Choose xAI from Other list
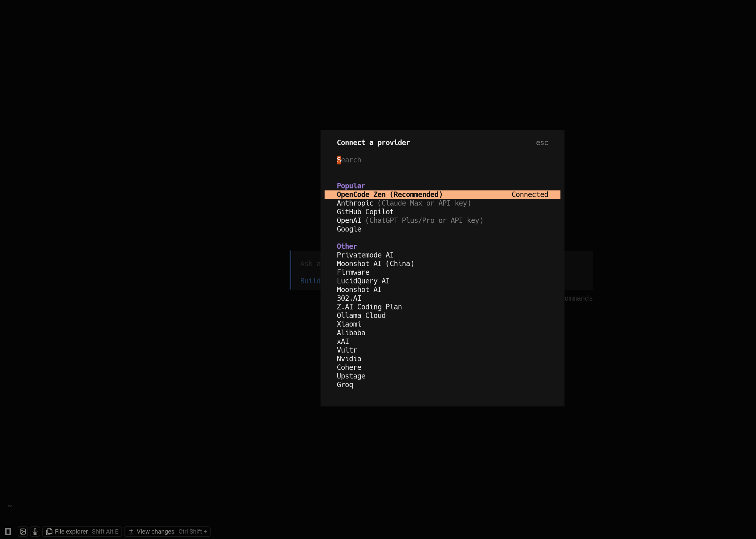 click(x=343, y=341)
